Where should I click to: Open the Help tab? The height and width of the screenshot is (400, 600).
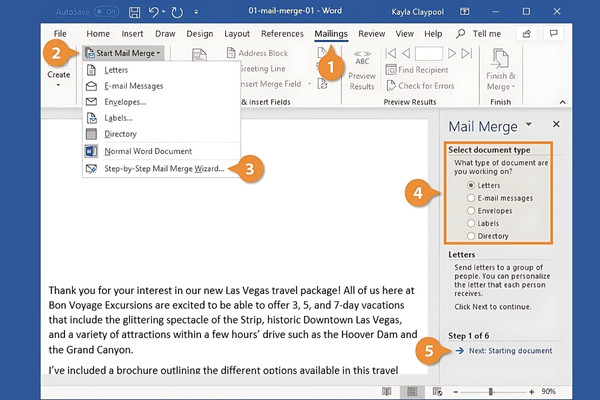pyautogui.click(x=433, y=34)
